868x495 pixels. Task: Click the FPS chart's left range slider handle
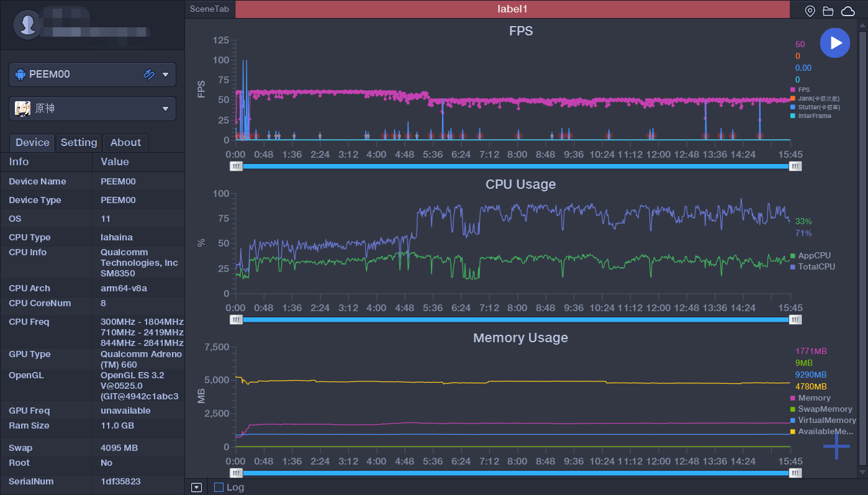pos(236,166)
